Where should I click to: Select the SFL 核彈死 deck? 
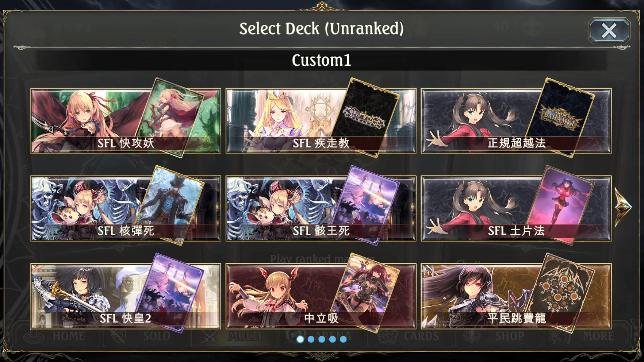[x=125, y=208]
